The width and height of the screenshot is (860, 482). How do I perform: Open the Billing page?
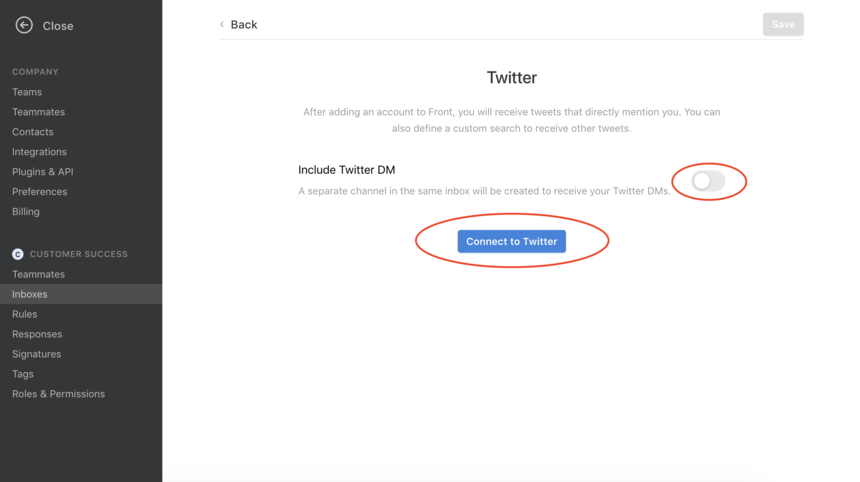tap(26, 212)
